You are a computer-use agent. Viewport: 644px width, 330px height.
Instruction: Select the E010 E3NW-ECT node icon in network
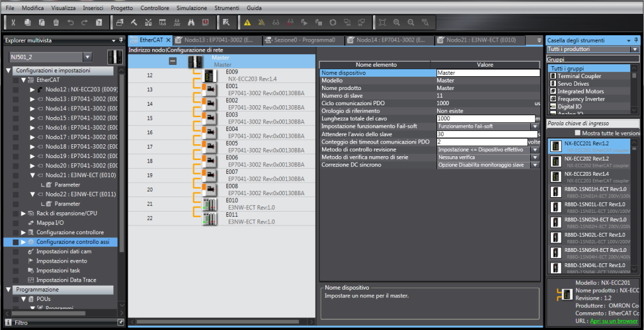pyautogui.click(x=210, y=205)
